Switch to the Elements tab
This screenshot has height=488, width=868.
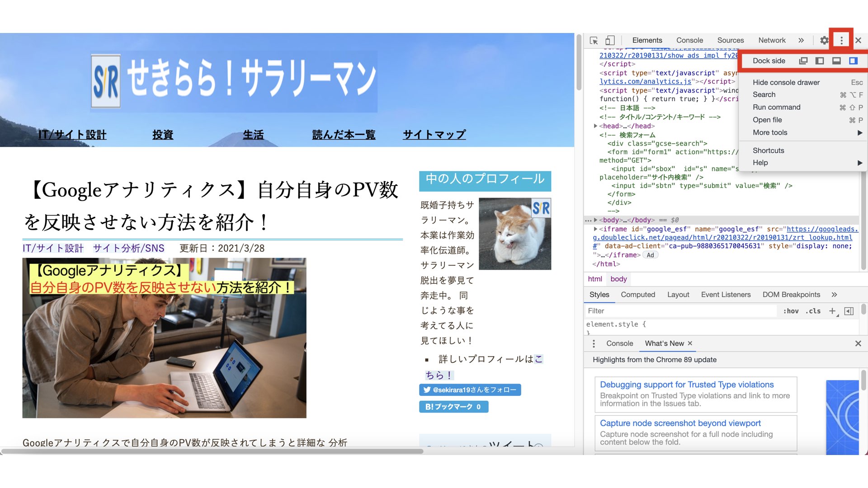pyautogui.click(x=647, y=40)
